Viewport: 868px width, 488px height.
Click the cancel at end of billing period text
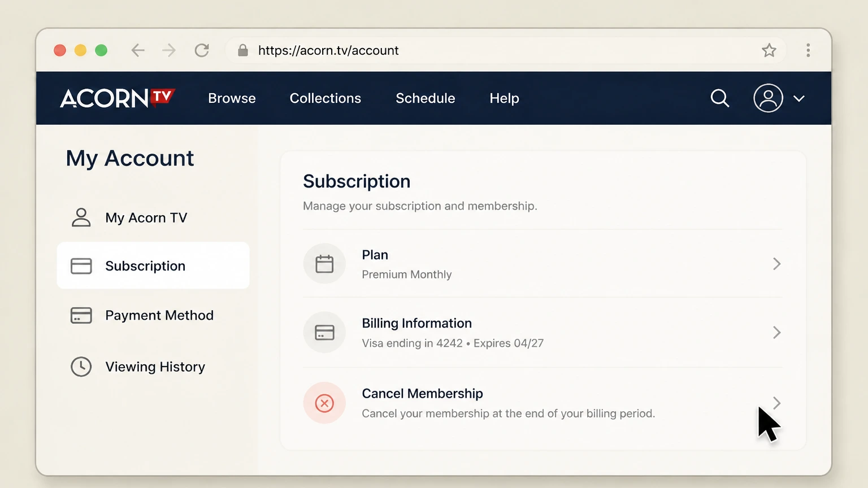tap(508, 413)
